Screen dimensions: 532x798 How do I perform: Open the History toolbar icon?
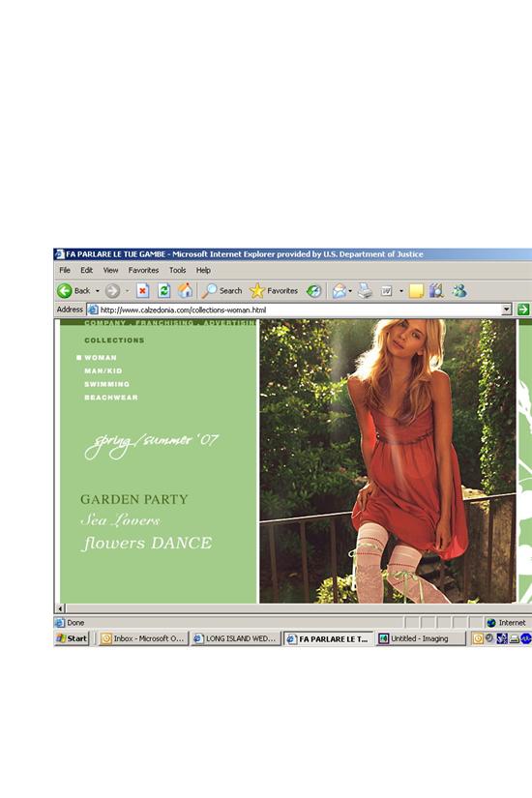click(313, 291)
